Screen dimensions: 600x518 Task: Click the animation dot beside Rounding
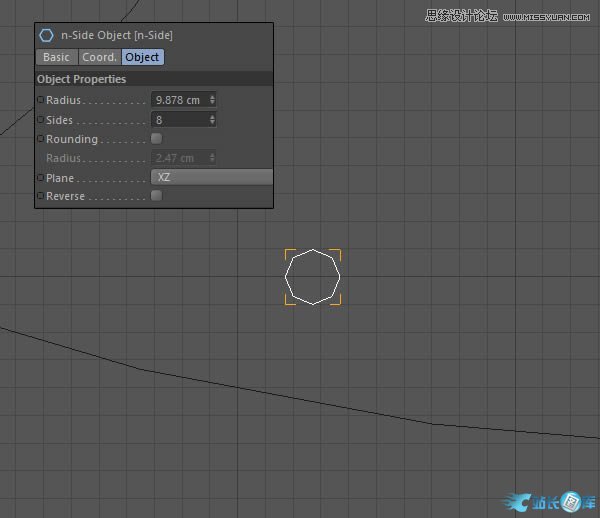click(40, 139)
